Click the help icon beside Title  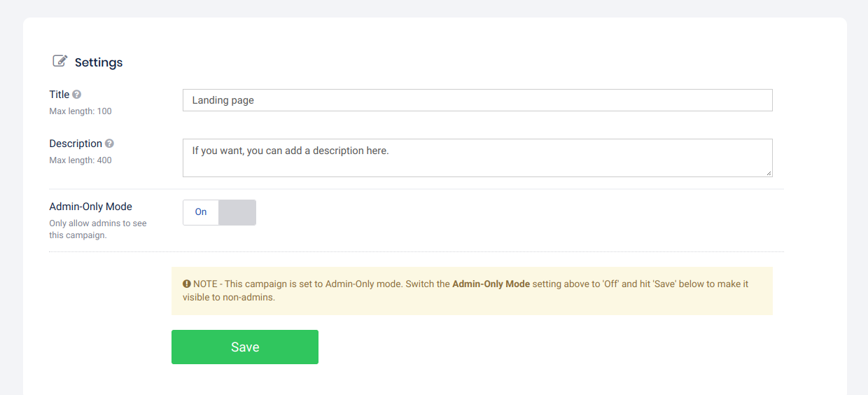[x=77, y=95]
